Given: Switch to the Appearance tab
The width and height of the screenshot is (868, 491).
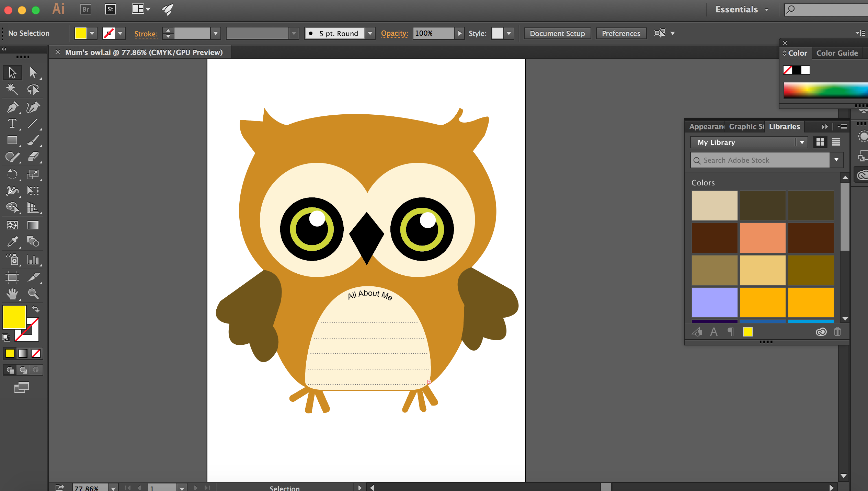Looking at the screenshot, I should coord(706,127).
